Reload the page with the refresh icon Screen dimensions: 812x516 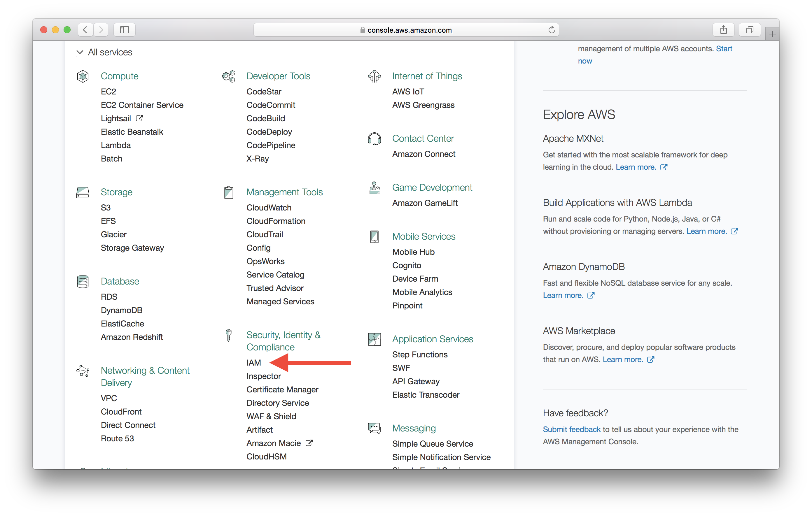[x=551, y=30]
